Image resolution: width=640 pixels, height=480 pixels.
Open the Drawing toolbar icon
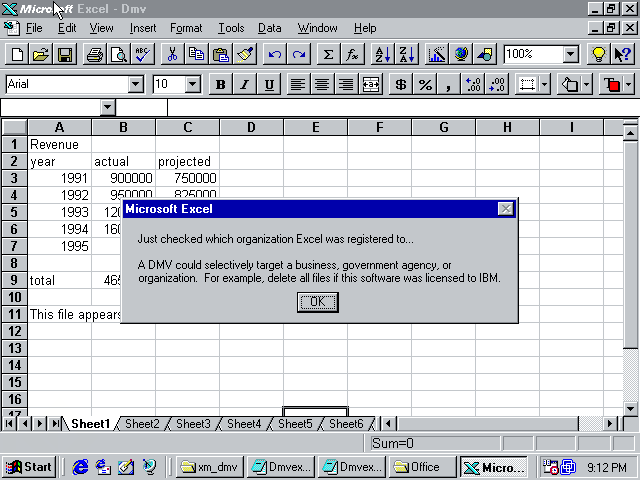coord(485,54)
